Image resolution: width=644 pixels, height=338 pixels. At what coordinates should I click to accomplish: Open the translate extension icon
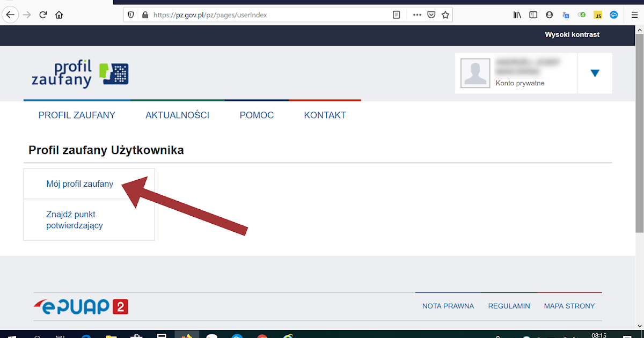click(x=565, y=14)
